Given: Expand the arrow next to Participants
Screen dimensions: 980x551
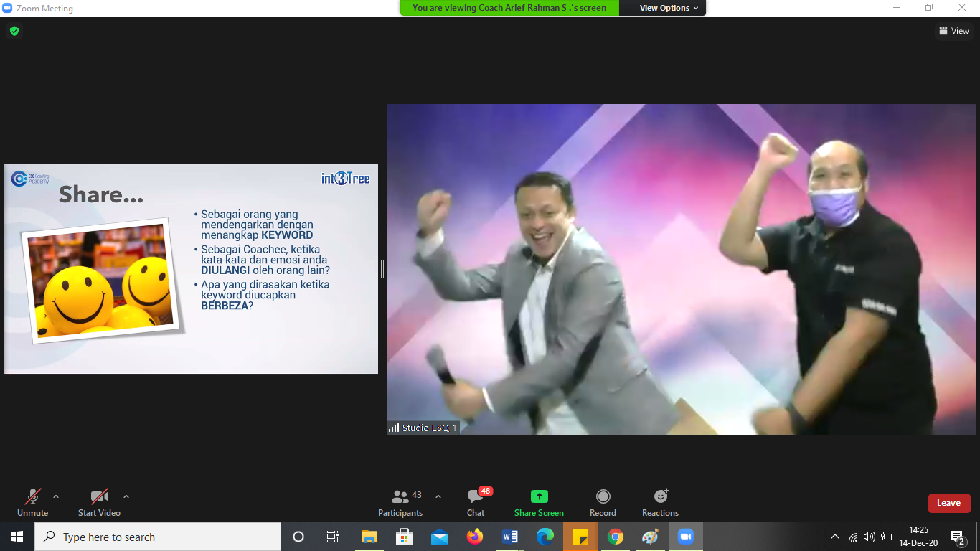Looking at the screenshot, I should tap(438, 496).
